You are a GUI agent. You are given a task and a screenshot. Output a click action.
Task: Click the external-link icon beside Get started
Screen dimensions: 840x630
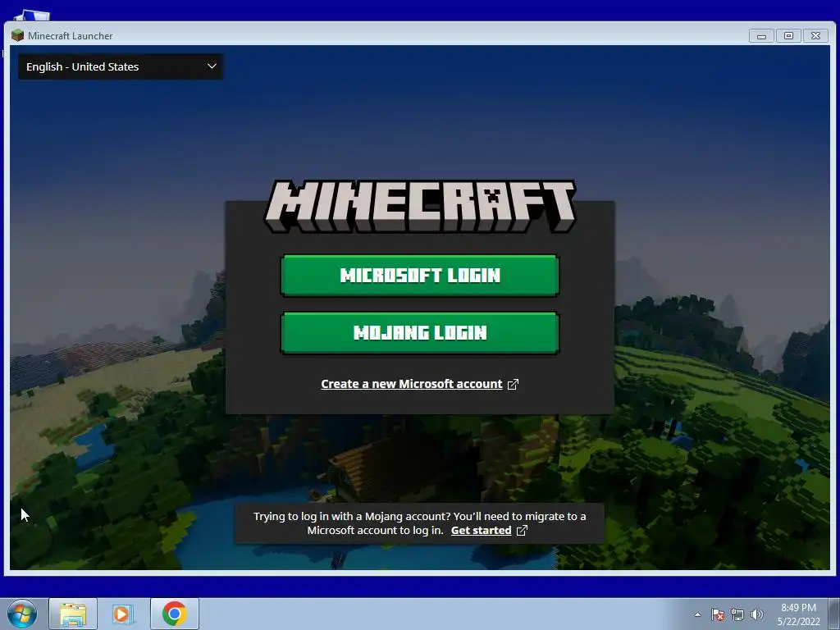pos(522,531)
